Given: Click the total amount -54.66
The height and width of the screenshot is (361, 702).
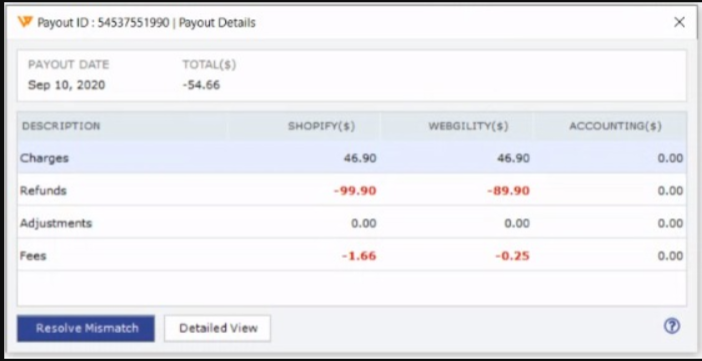Looking at the screenshot, I should tap(201, 85).
